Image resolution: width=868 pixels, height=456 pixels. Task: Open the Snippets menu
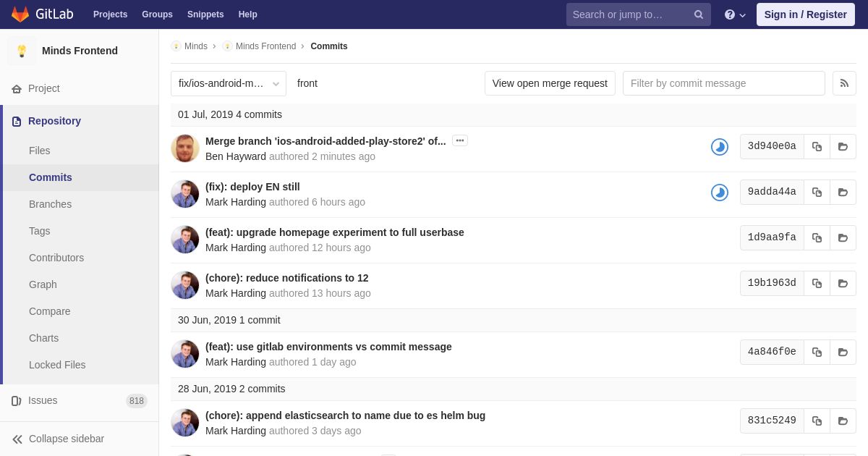tap(205, 14)
